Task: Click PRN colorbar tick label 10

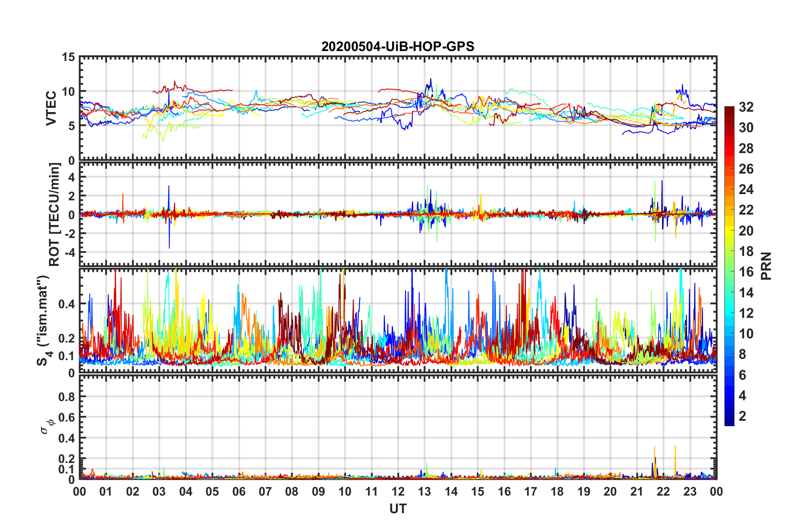Action: [x=746, y=334]
